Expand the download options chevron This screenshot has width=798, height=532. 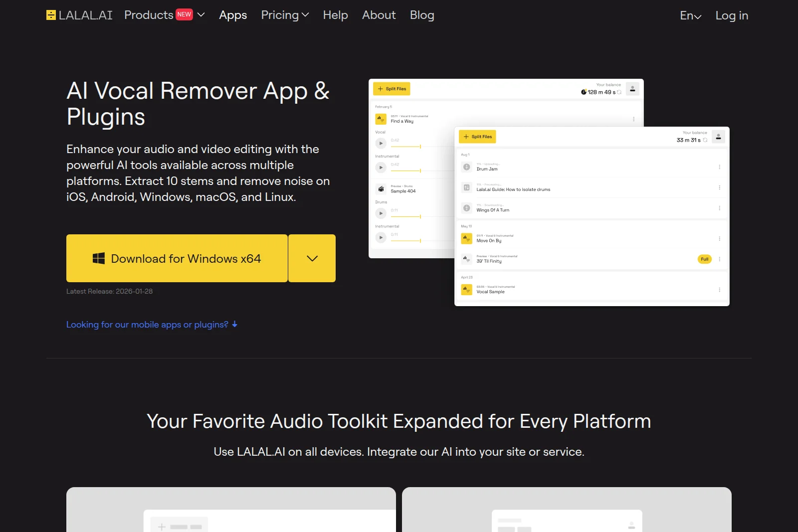(312, 258)
